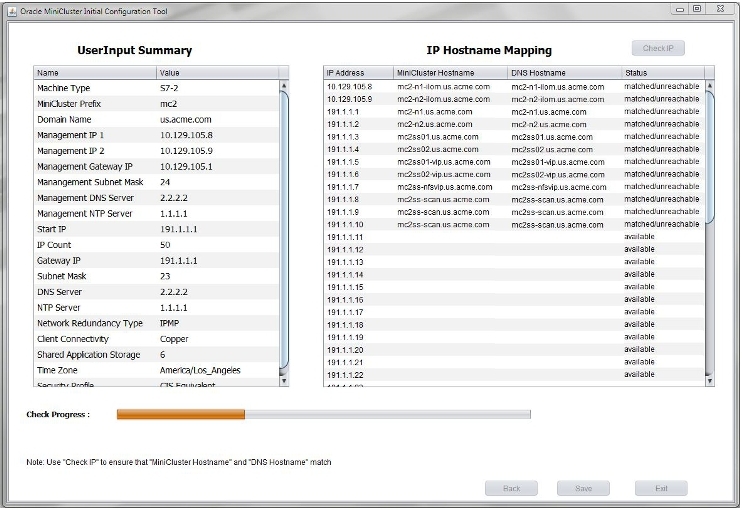
Task: Select the Shared Application Storage row
Action: coord(157,354)
